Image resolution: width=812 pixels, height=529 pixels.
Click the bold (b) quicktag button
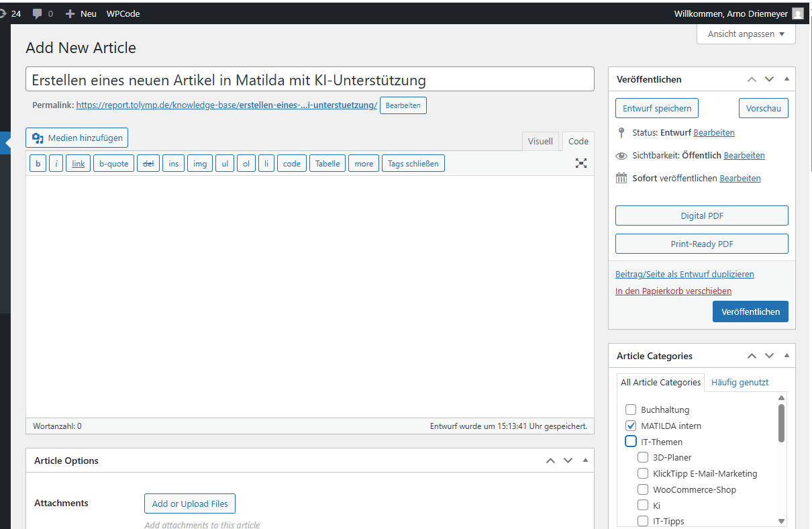38,163
